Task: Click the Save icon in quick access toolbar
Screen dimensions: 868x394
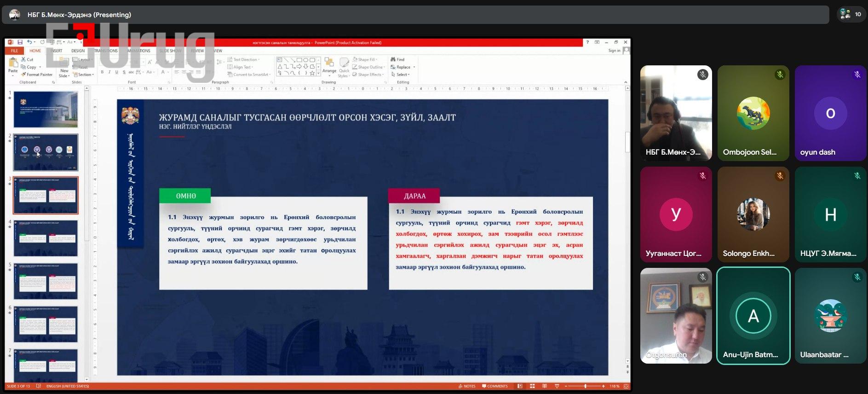Action: pyautogui.click(x=20, y=42)
